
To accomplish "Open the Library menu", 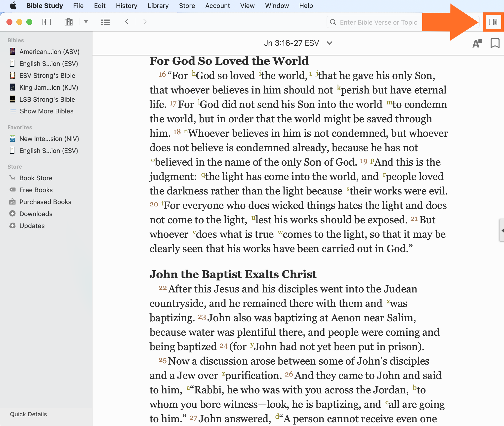I will (x=158, y=6).
